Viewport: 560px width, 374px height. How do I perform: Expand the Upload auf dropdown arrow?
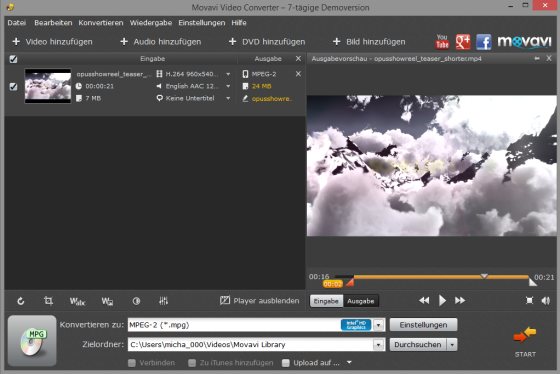point(349,363)
